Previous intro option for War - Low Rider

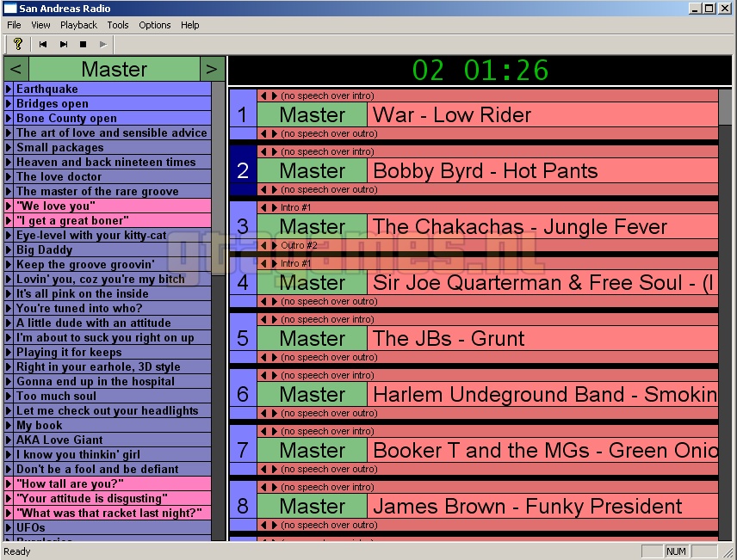point(263,95)
